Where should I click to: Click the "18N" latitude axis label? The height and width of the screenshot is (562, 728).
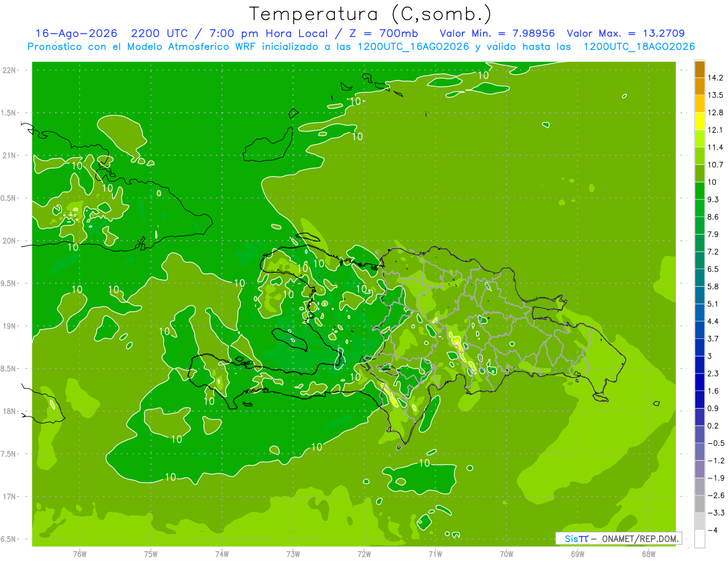(10, 411)
